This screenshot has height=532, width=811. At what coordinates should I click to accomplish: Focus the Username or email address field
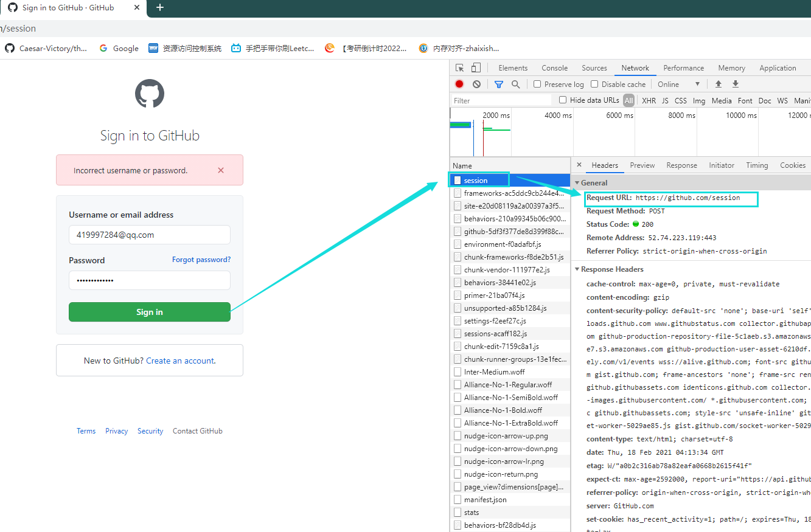coord(150,235)
